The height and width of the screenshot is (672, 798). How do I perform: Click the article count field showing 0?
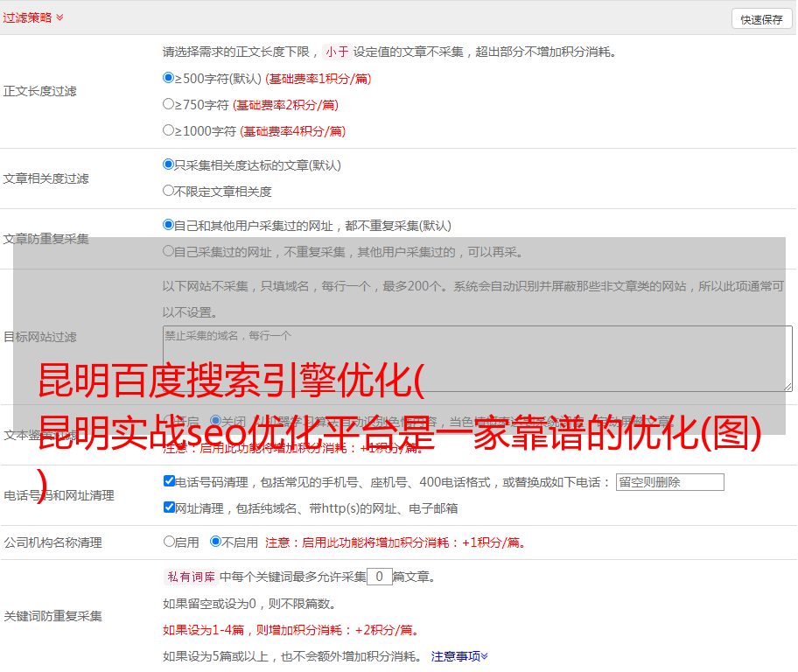(x=380, y=577)
